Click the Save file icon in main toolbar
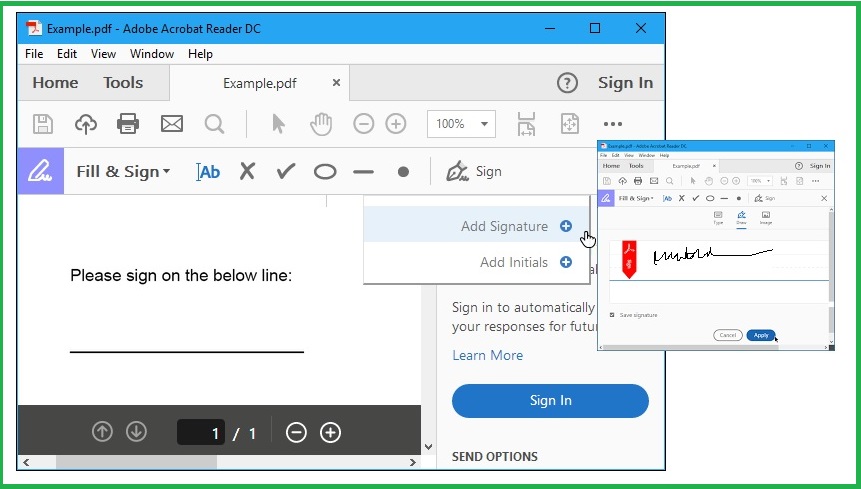The height and width of the screenshot is (489, 861). tap(43, 124)
